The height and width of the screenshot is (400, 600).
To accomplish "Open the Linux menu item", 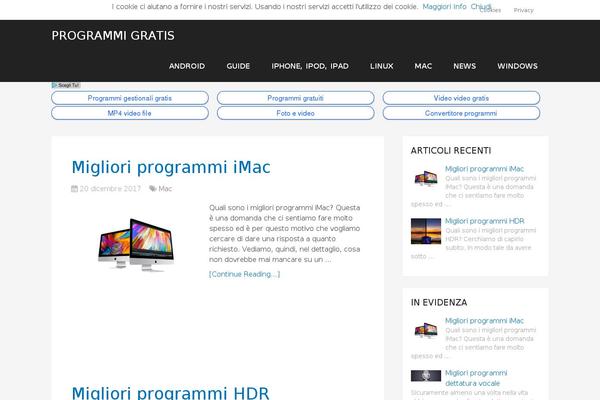I will tap(382, 66).
